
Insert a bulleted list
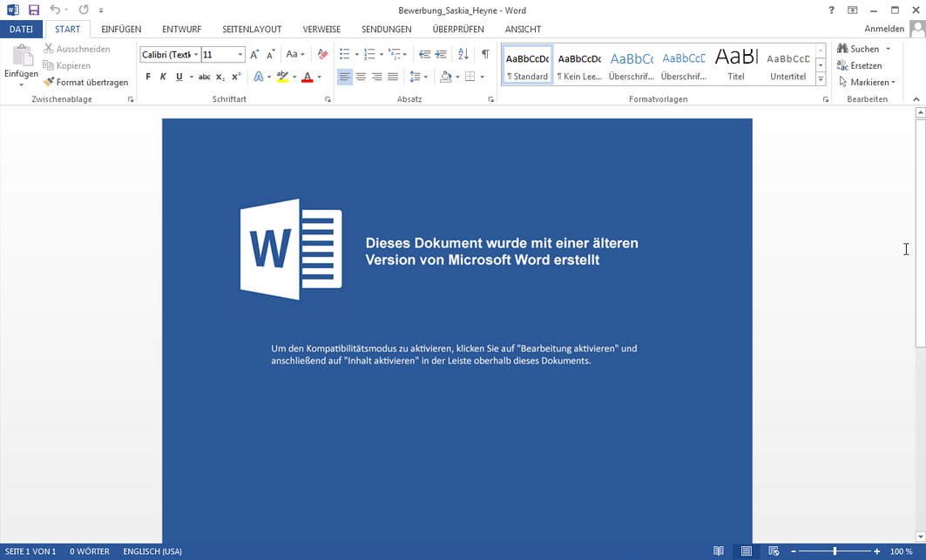345,54
